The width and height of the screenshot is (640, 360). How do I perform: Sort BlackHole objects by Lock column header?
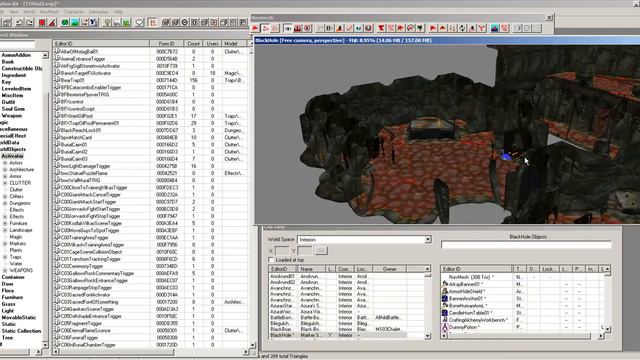pyautogui.click(x=548, y=269)
